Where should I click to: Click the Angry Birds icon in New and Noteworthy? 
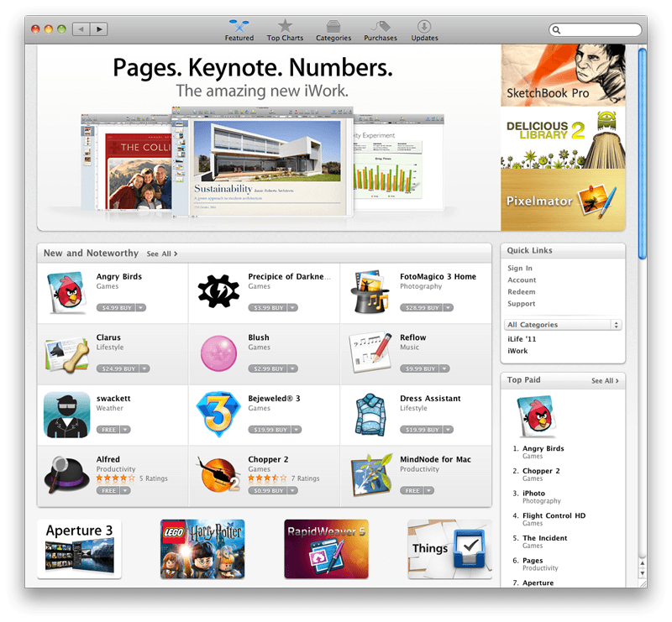pos(67,293)
